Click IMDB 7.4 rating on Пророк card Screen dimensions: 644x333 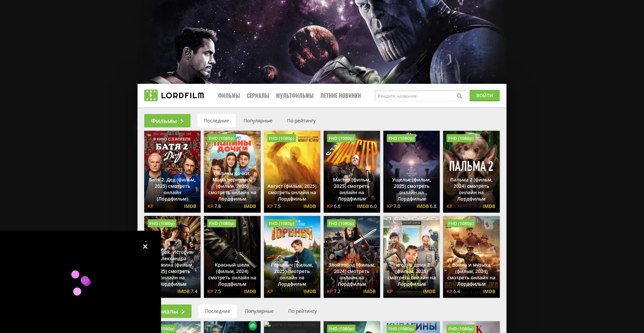click(x=187, y=291)
